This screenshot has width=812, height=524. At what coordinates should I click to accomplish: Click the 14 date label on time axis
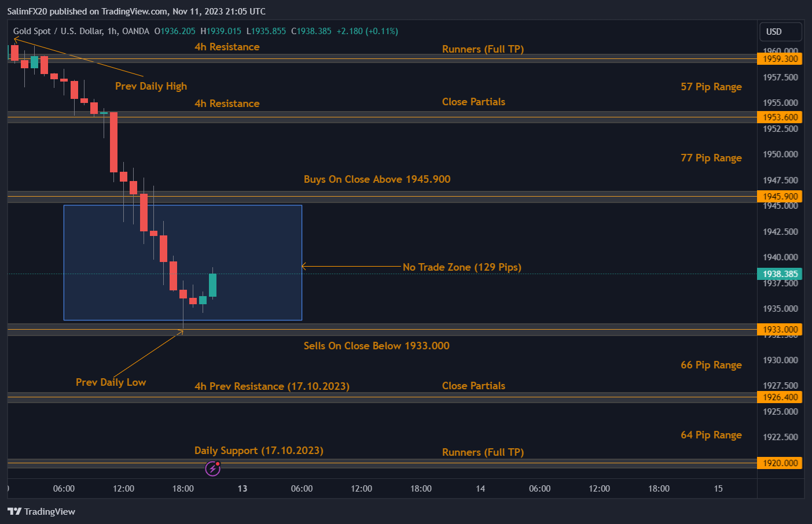point(480,489)
